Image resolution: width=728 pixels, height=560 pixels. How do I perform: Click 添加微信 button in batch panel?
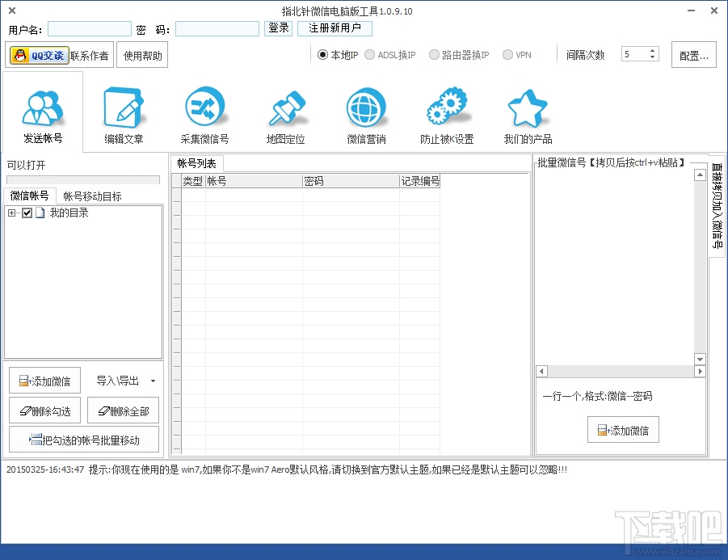[x=623, y=430]
